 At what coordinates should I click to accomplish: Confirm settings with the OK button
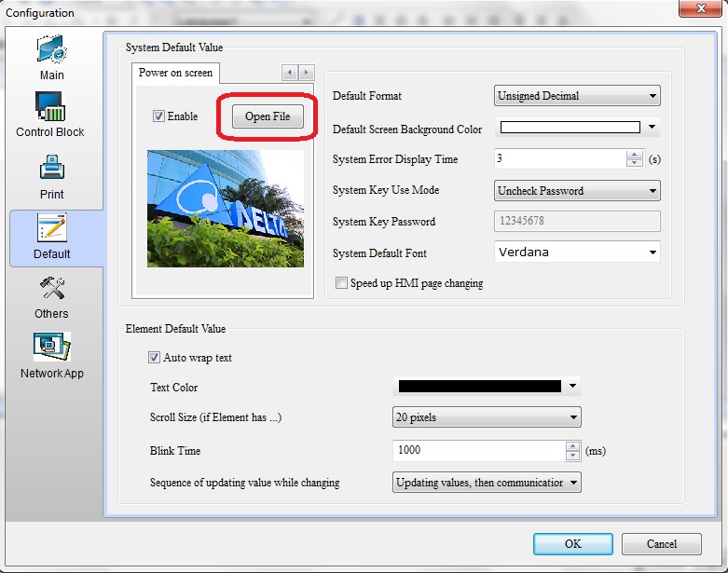tap(572, 544)
